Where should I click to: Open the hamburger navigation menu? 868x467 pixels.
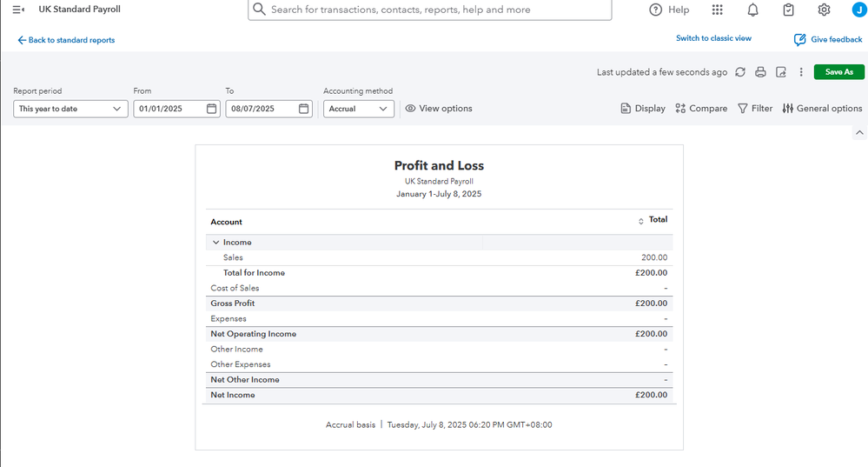[18, 10]
